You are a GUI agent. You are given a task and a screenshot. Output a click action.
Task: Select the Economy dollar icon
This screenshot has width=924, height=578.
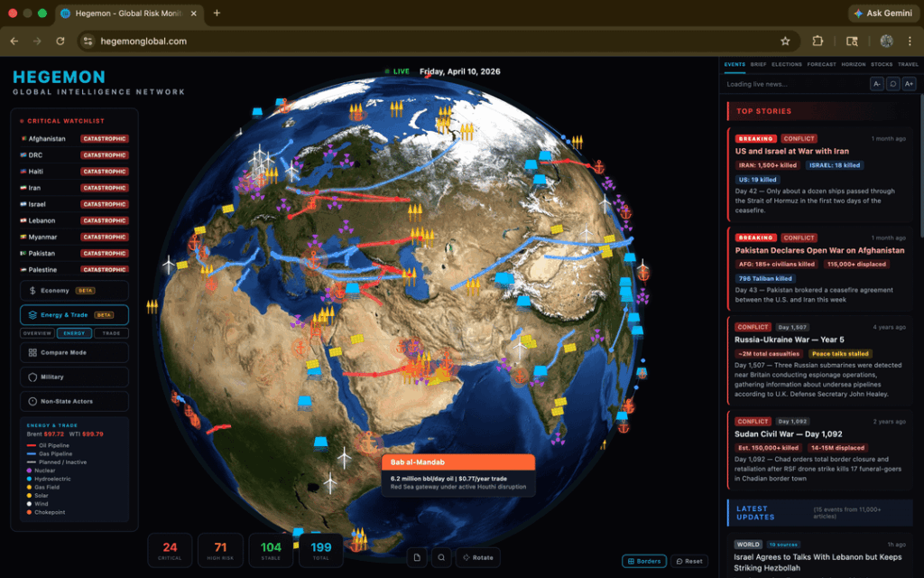[x=32, y=291]
